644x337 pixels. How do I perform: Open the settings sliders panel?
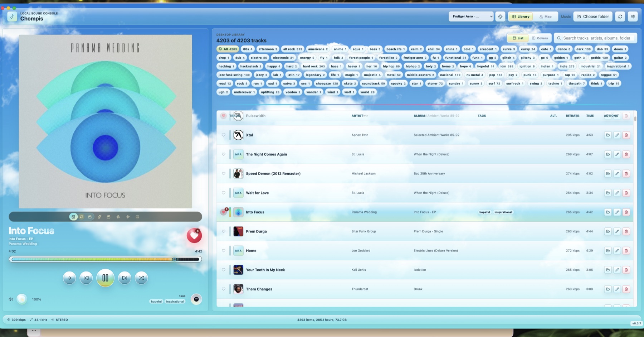[633, 16]
